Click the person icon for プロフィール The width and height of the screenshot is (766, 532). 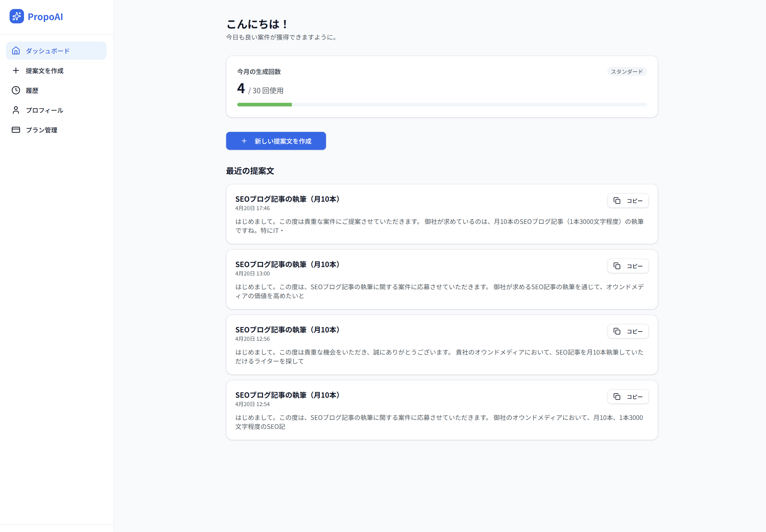[16, 110]
